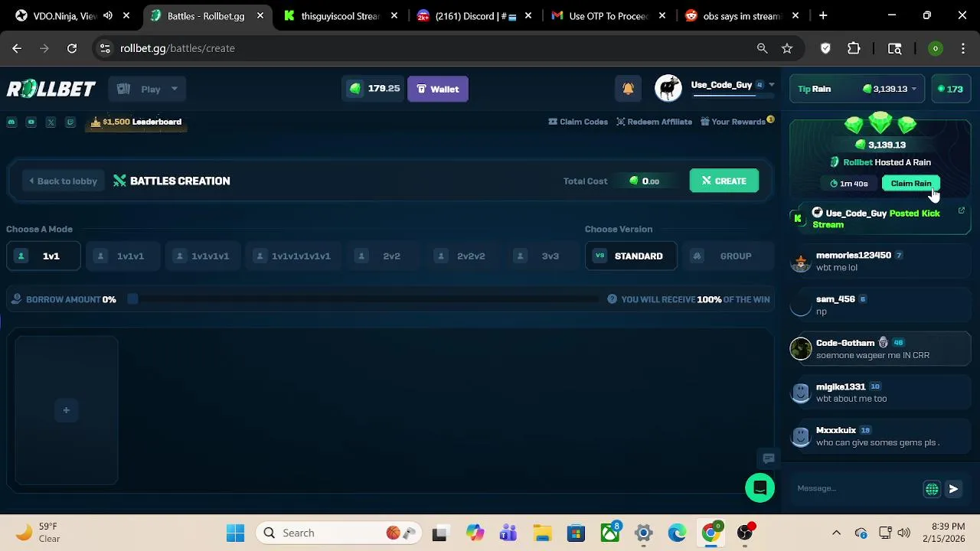Select the 1v1v1v1v1v1 battle mode
The width and height of the screenshot is (980, 551).
coord(292,256)
